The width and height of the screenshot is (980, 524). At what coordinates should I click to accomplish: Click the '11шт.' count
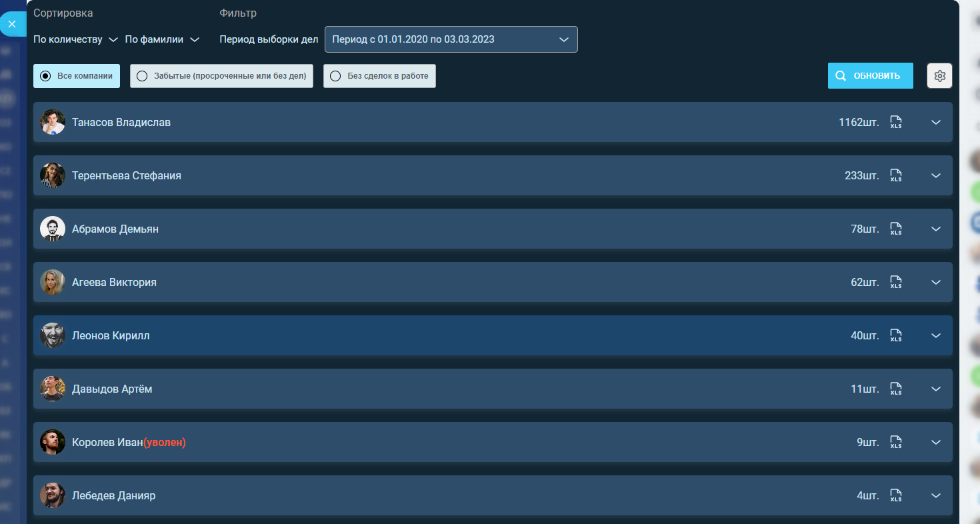click(865, 389)
